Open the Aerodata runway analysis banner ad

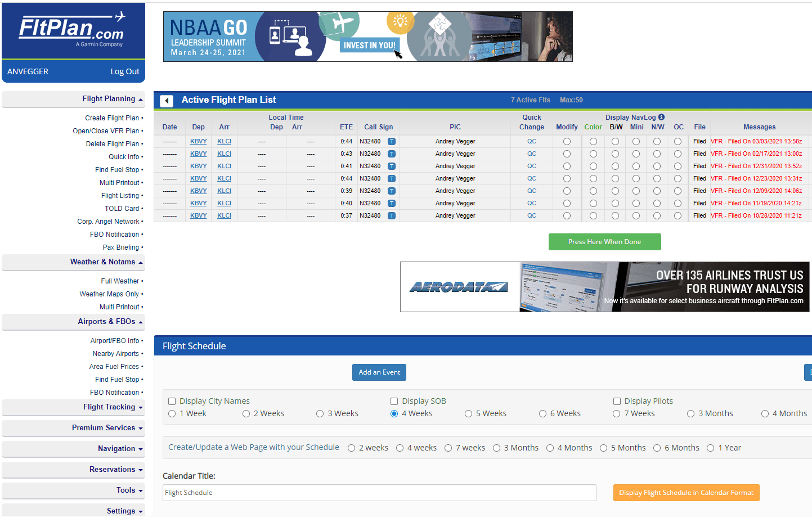click(605, 287)
